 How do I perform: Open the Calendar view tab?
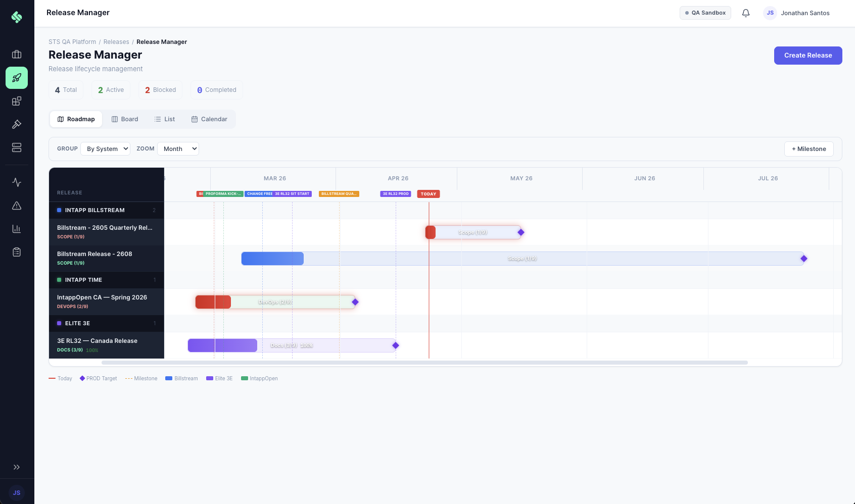pos(209,119)
